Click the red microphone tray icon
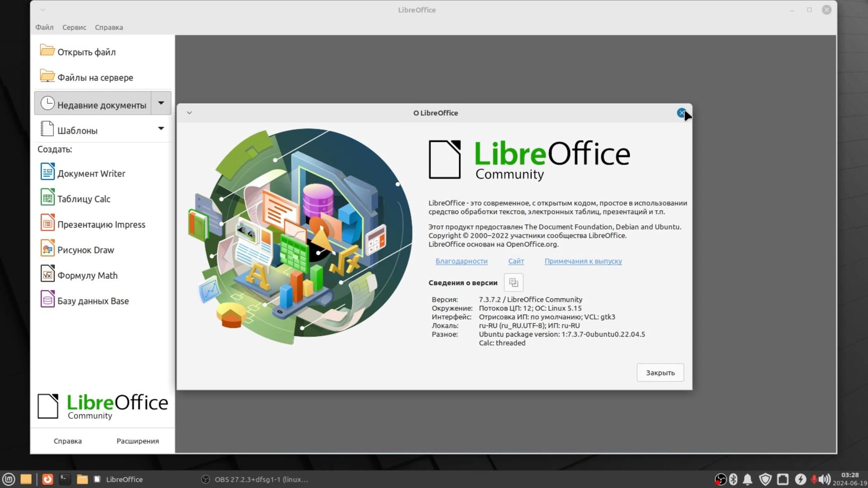 coord(814,479)
